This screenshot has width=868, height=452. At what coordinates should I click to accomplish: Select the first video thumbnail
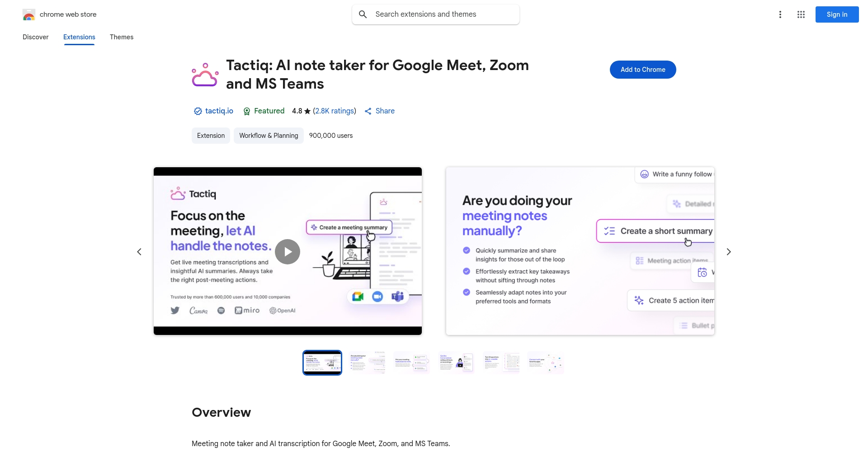coord(322,363)
